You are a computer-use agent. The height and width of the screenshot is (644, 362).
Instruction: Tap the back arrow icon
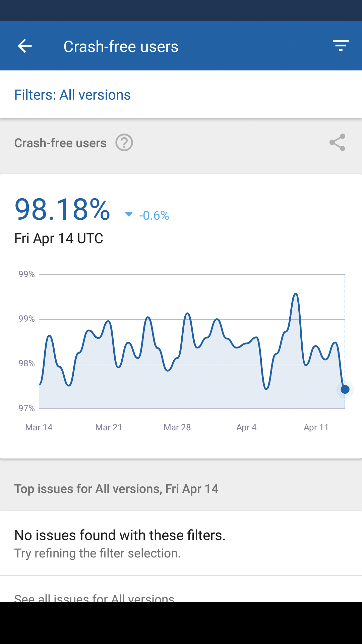[x=25, y=46]
